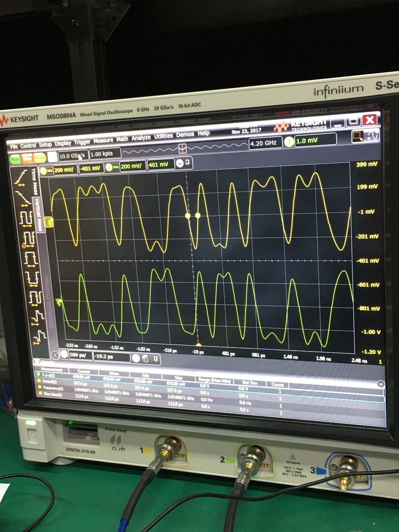Activate the zoom box tool icon

tap(358, 136)
